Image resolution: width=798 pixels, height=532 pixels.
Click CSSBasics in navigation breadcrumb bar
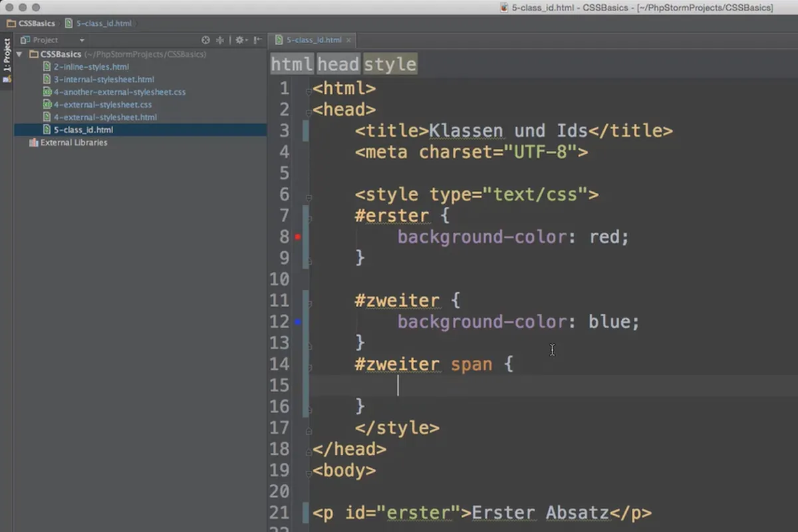click(37, 23)
